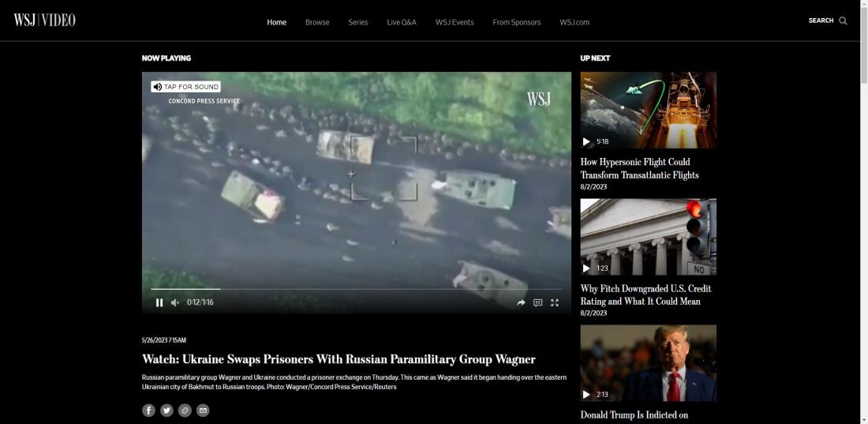Click the NOW PLAYING heading
This screenshot has width=868, height=424.
click(x=166, y=58)
